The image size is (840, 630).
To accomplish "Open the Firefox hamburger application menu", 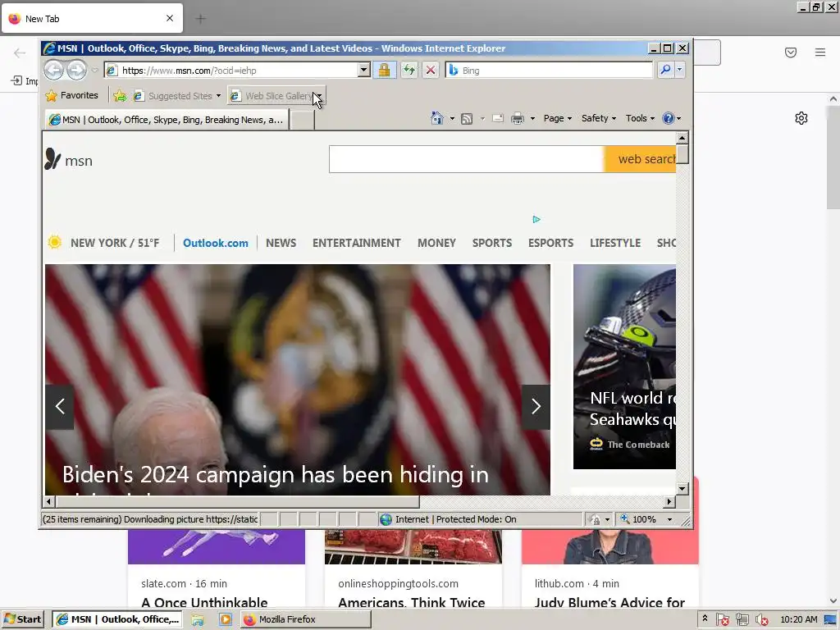I will (x=820, y=52).
